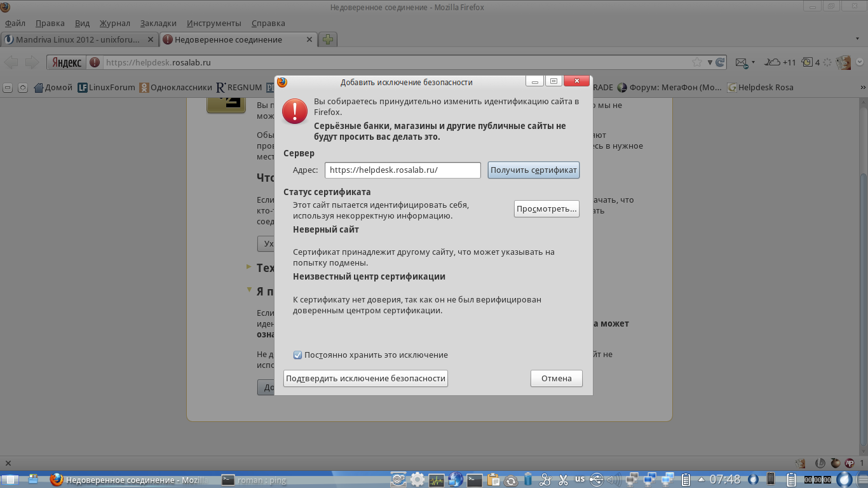The image size is (868, 488).
Task: Click the phone device tray icon
Action: [x=771, y=479]
